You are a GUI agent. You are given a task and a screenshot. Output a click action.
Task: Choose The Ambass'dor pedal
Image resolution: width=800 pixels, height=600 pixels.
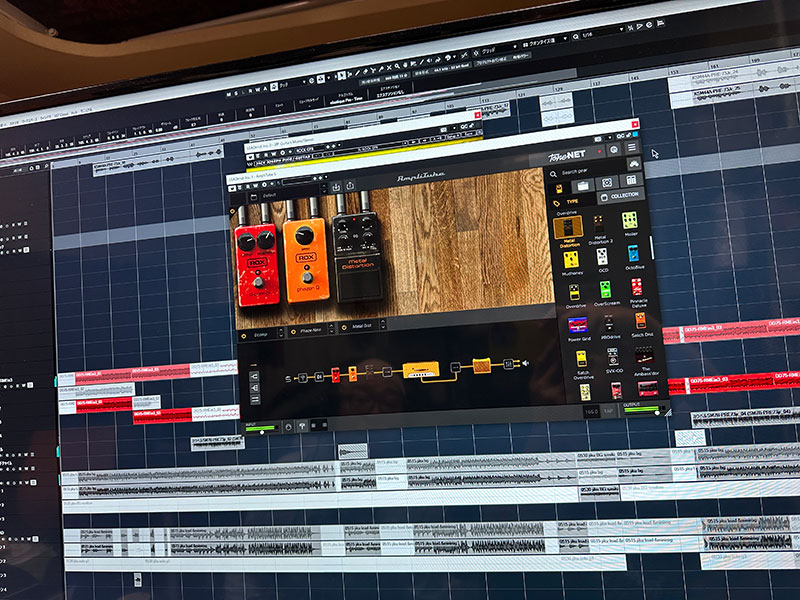(644, 355)
